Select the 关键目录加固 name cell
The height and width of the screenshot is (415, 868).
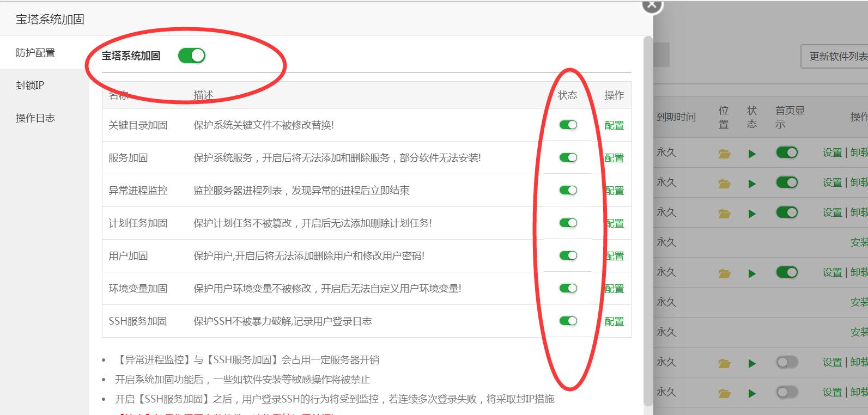coord(138,125)
